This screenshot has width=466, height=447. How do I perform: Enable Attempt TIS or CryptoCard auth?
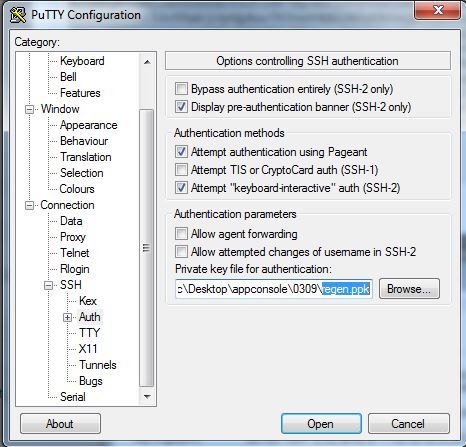[x=181, y=170]
